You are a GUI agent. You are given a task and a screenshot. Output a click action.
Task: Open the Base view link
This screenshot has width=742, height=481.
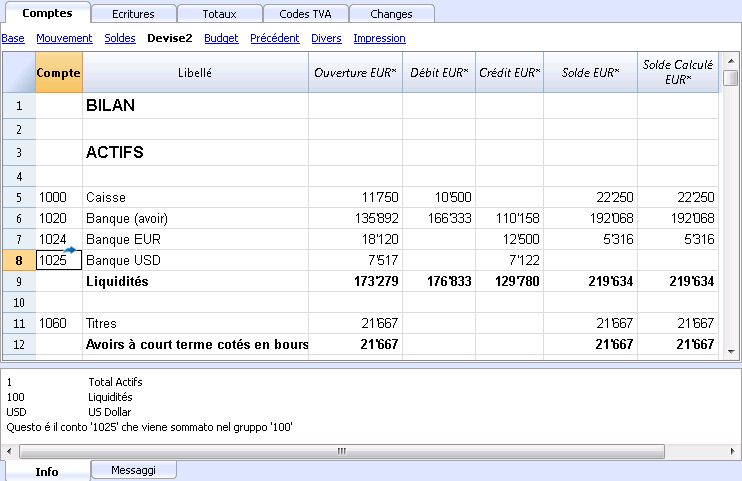13,38
